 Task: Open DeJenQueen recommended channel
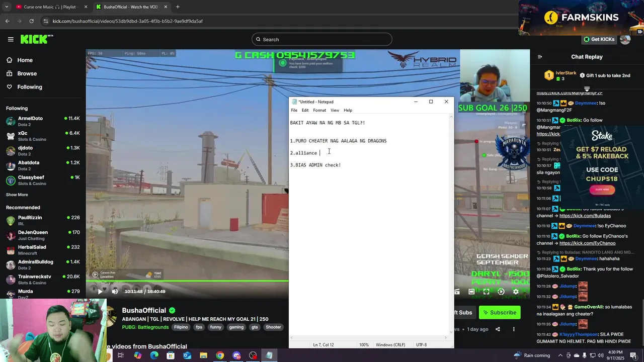click(x=43, y=235)
